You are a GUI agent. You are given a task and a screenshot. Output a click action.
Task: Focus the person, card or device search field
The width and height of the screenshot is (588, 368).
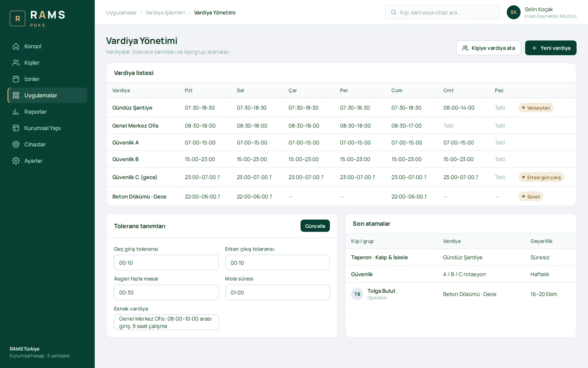(x=442, y=12)
